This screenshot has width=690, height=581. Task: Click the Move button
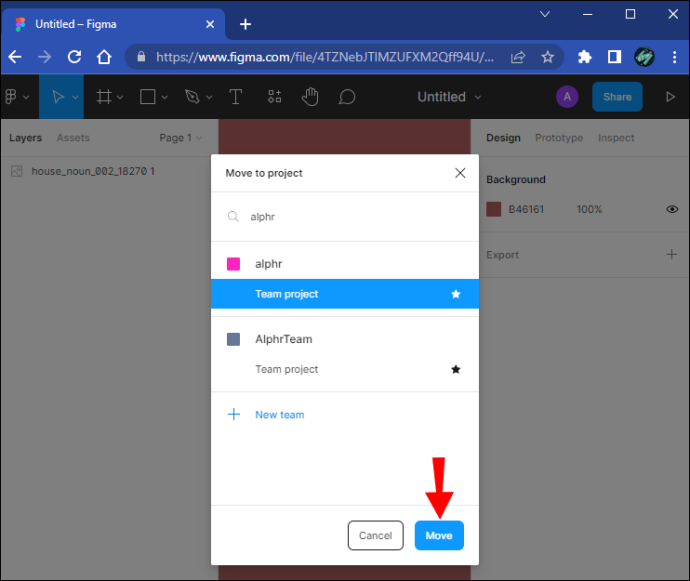(439, 535)
